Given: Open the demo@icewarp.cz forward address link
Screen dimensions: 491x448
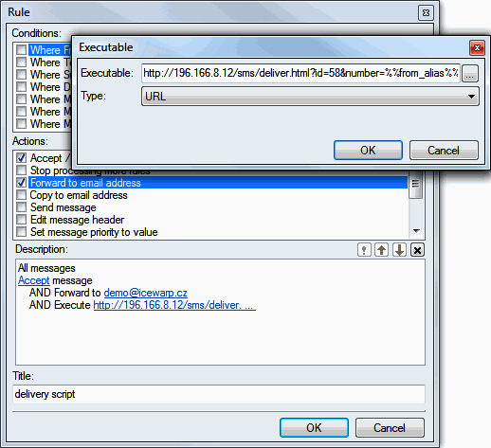Looking at the screenshot, I should tap(146, 293).
